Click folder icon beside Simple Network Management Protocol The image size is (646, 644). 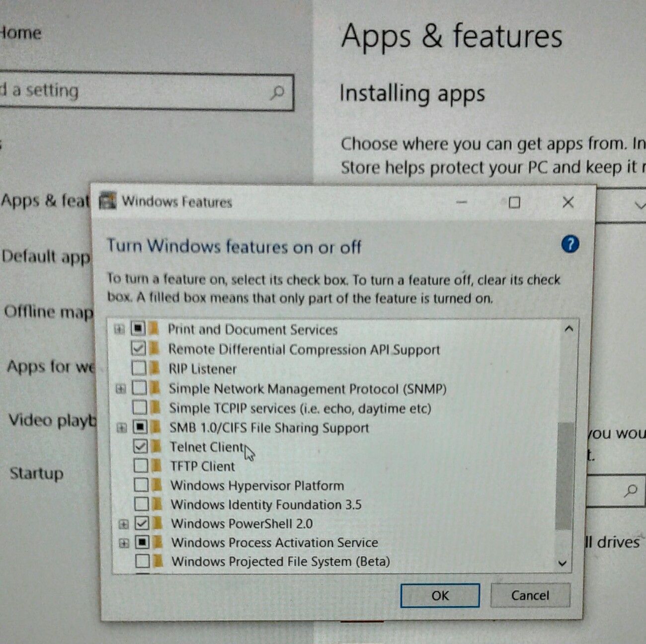click(155, 388)
